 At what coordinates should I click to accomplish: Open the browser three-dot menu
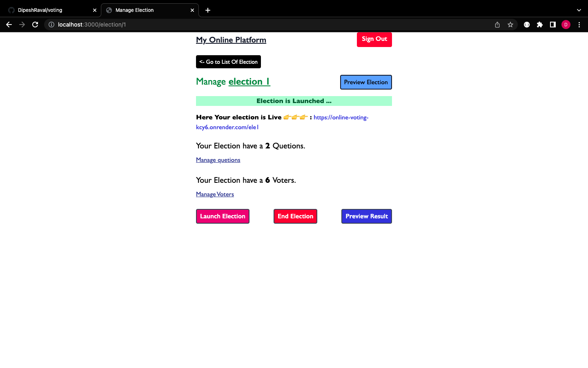pos(579,25)
